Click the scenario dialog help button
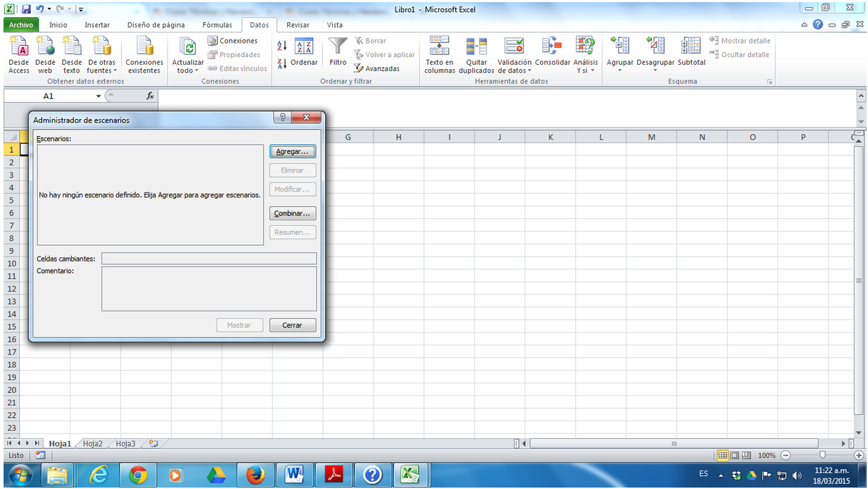 tap(283, 118)
